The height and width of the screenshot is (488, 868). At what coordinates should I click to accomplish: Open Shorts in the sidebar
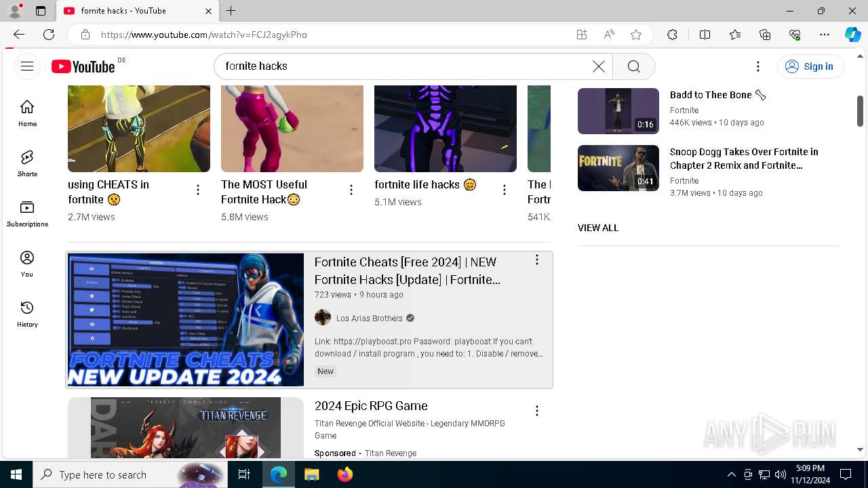coord(27,163)
